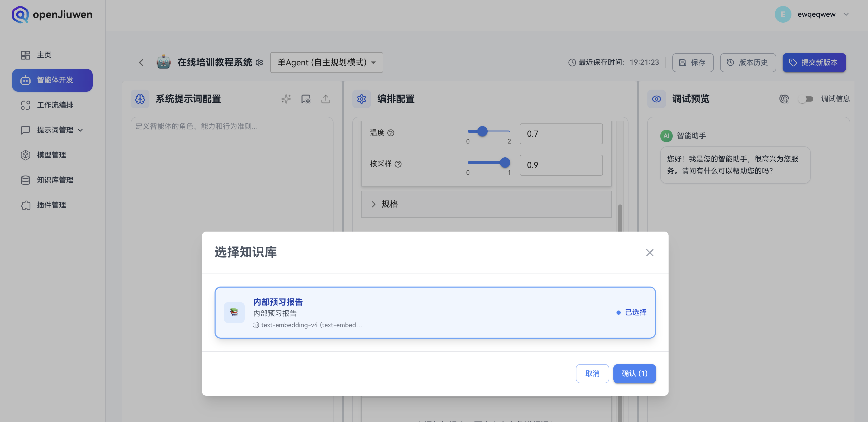Viewport: 868px width, 422px height.
Task: Cancel the knowledge base selection dialog
Action: click(592, 374)
